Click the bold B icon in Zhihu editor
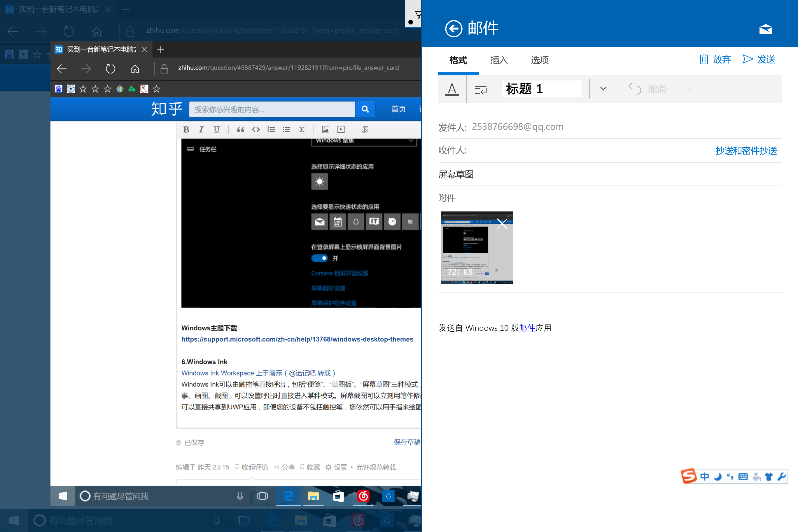Screen dimensions: 798x532 click(x=186, y=129)
